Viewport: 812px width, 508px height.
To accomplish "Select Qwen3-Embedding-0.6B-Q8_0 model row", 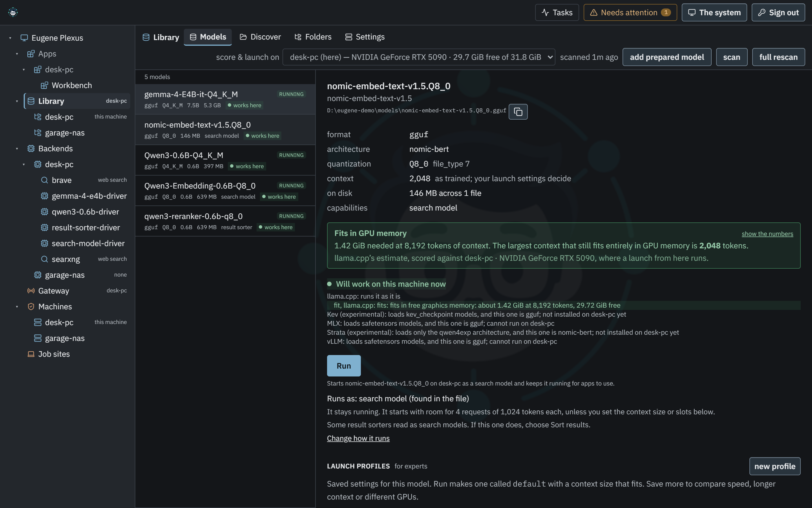I will click(x=225, y=191).
